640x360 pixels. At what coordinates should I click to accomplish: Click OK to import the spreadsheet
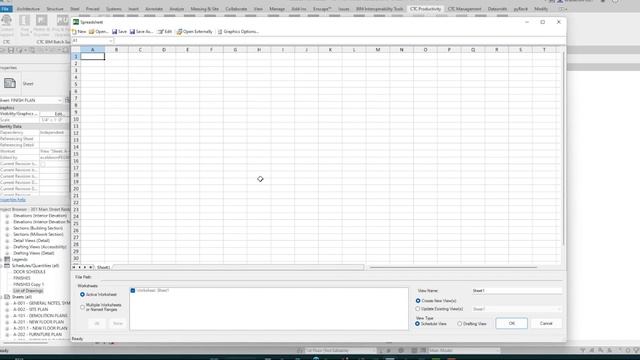(511, 323)
